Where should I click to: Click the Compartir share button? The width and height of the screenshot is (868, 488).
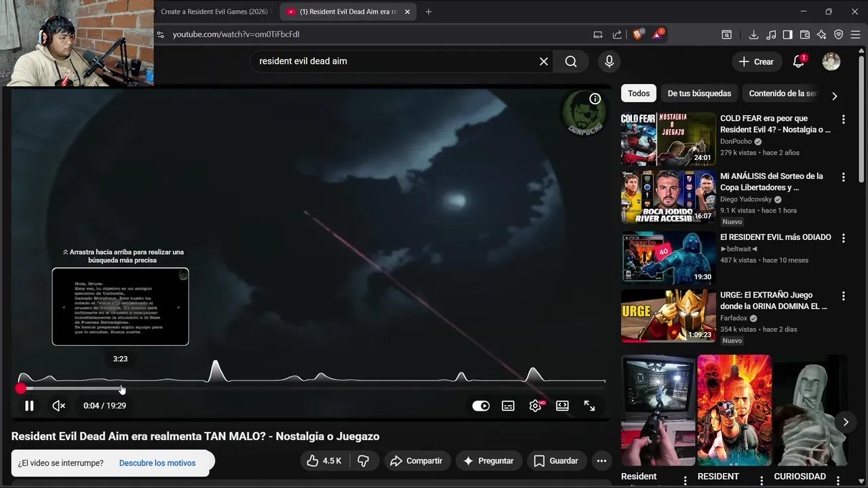coord(417,461)
